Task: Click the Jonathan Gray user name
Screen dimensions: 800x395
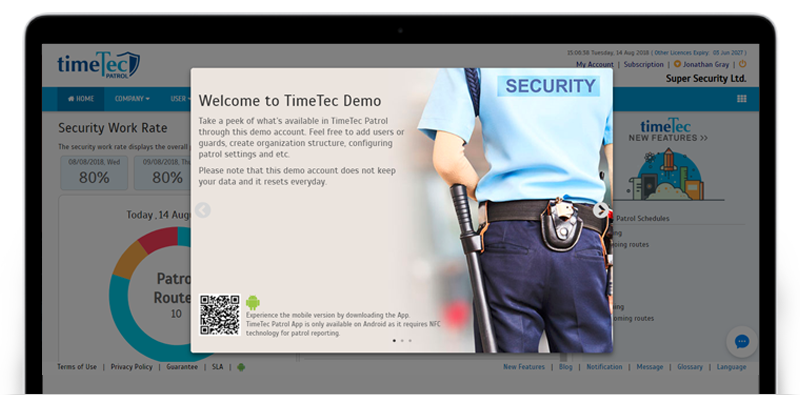Action: point(706,65)
